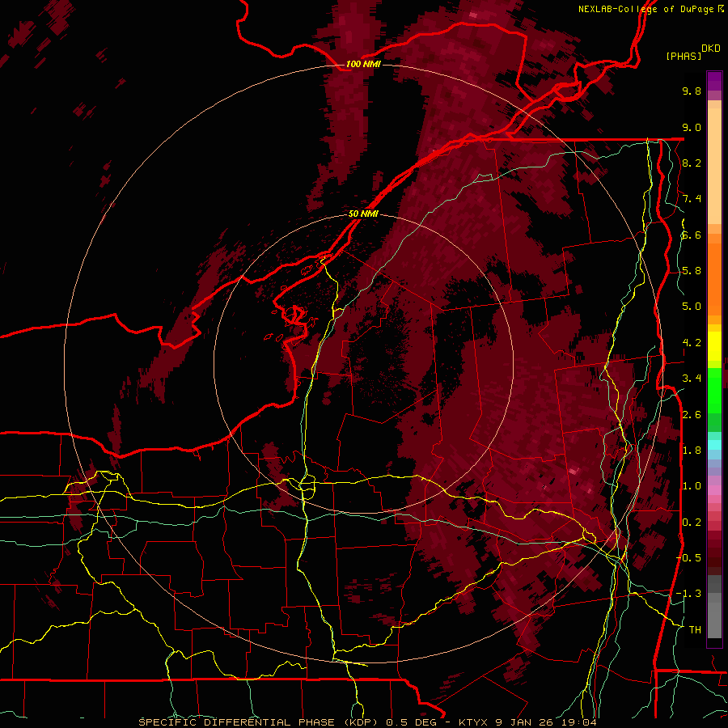Click the TH threshold label
Screen dimensions: 728x728
click(x=695, y=630)
